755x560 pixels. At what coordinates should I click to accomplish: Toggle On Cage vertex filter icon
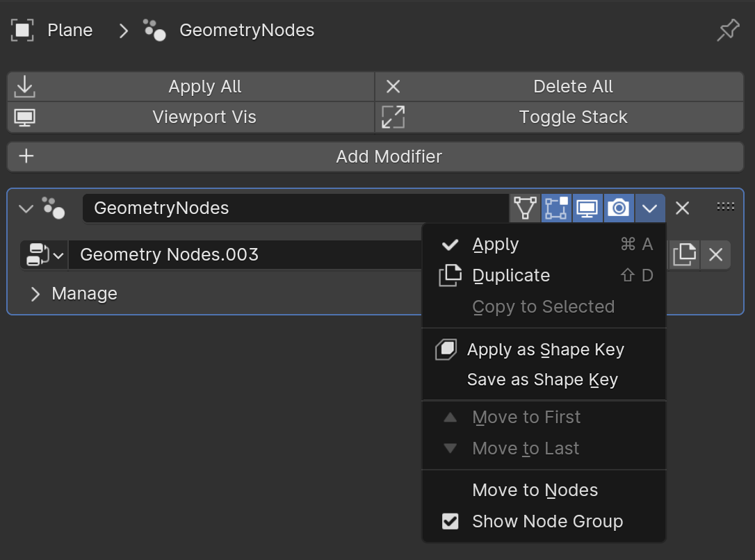pos(525,208)
